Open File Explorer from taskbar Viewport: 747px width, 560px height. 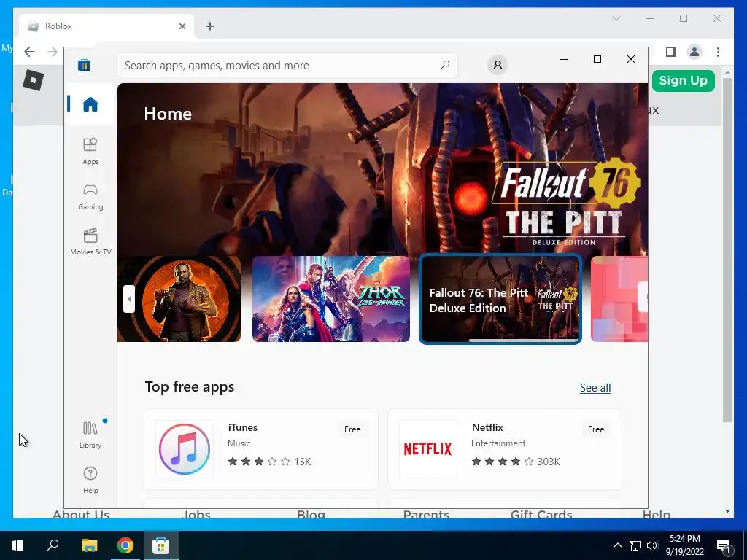89,545
